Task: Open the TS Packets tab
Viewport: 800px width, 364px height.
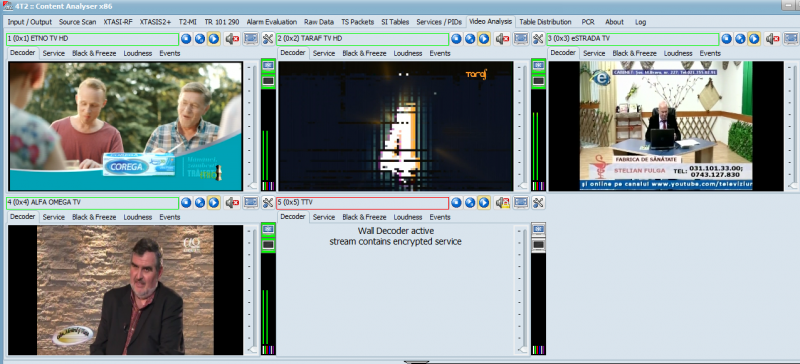Action: pyautogui.click(x=358, y=22)
